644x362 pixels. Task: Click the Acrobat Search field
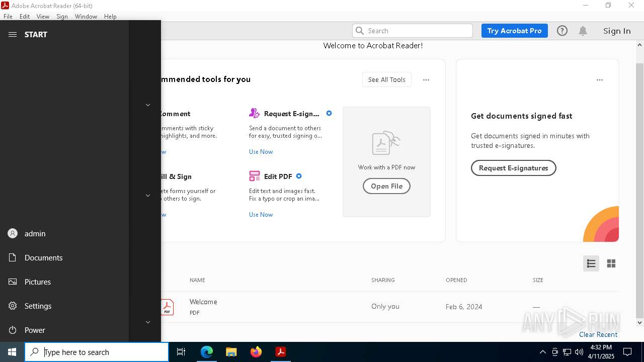pos(413,31)
